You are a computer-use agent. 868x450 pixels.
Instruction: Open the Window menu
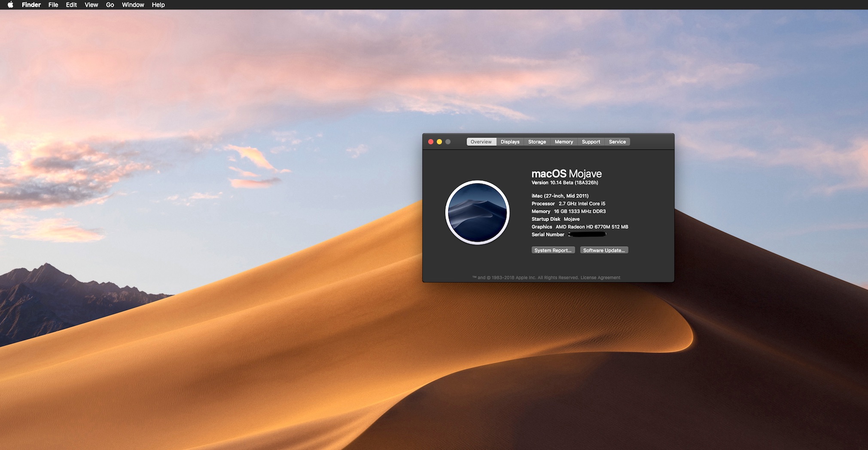[133, 5]
